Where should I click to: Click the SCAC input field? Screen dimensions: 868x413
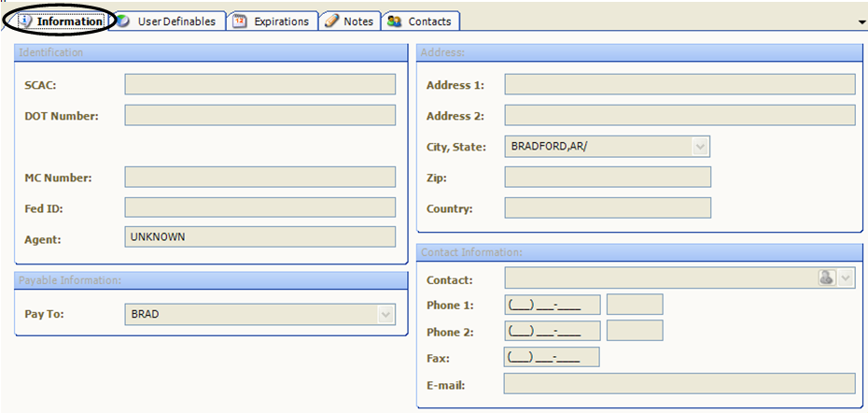tap(260, 84)
